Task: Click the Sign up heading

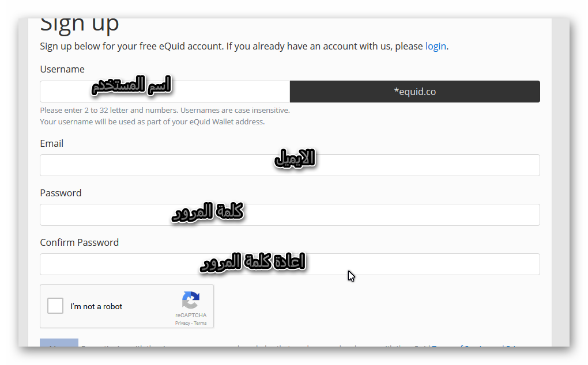Action: [79, 25]
